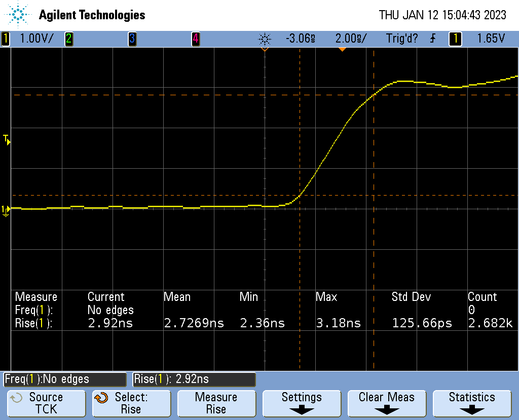Click the rotary knob icon on Select softkey
Viewport: 519px width, 420px height.
(x=101, y=398)
